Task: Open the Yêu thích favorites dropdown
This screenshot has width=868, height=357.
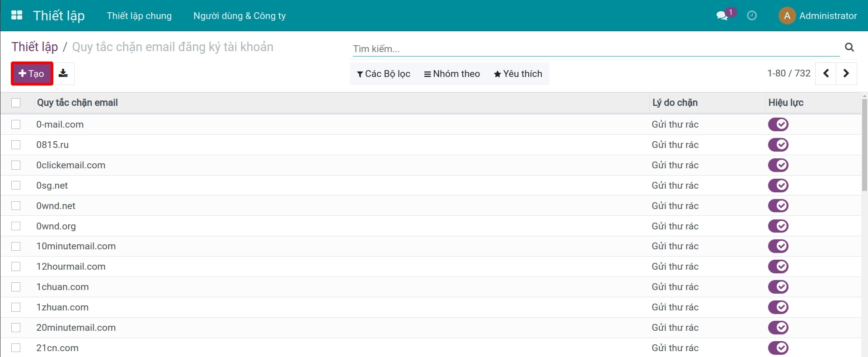Action: tap(518, 74)
